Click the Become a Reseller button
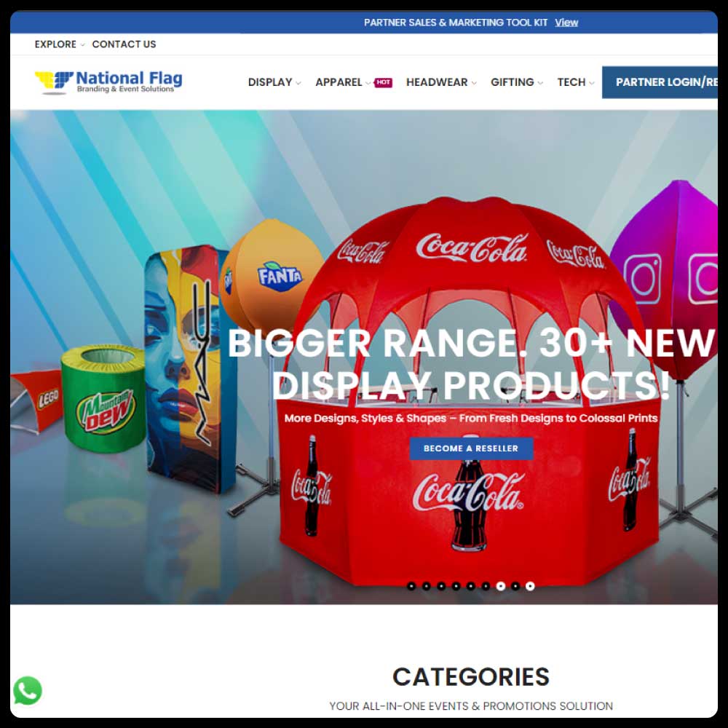 point(471,448)
